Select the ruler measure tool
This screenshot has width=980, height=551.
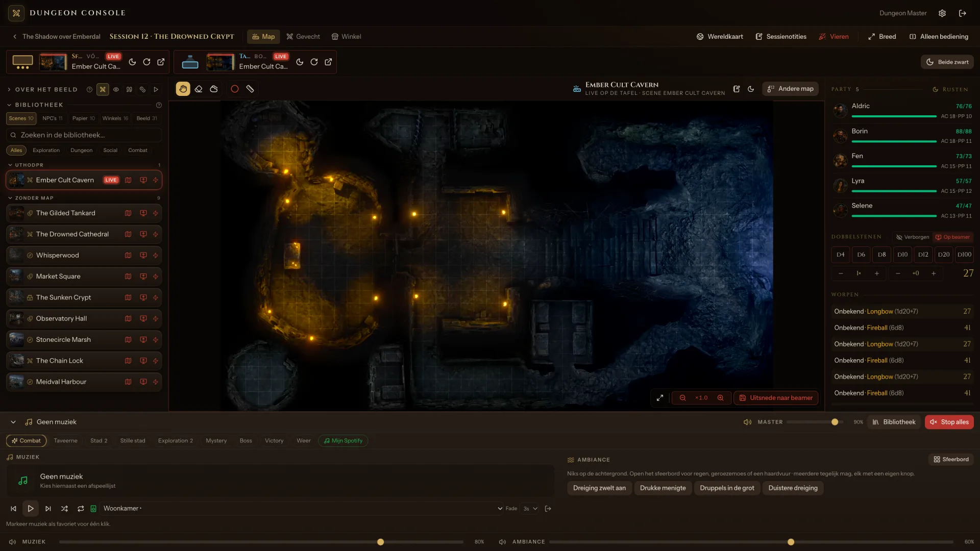[250, 89]
